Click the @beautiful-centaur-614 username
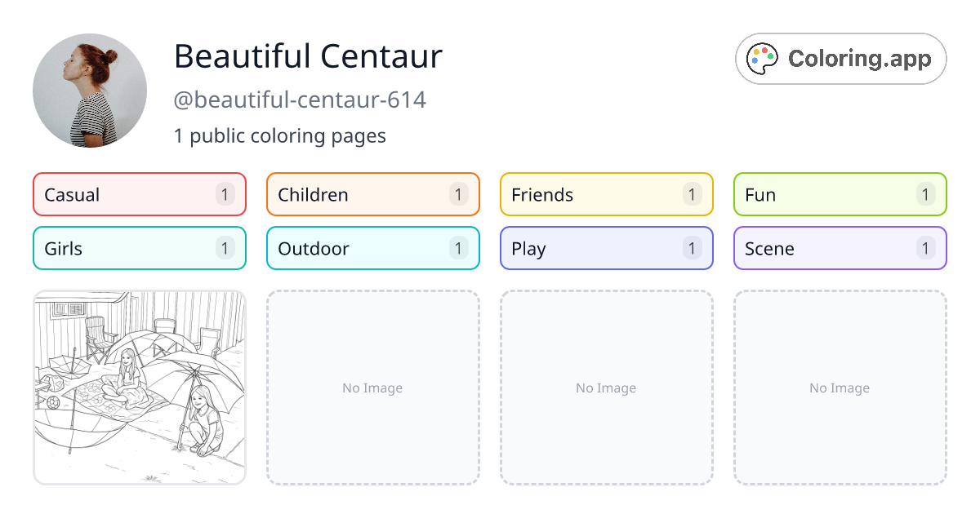Screen dimensions: 980x514 (x=300, y=99)
